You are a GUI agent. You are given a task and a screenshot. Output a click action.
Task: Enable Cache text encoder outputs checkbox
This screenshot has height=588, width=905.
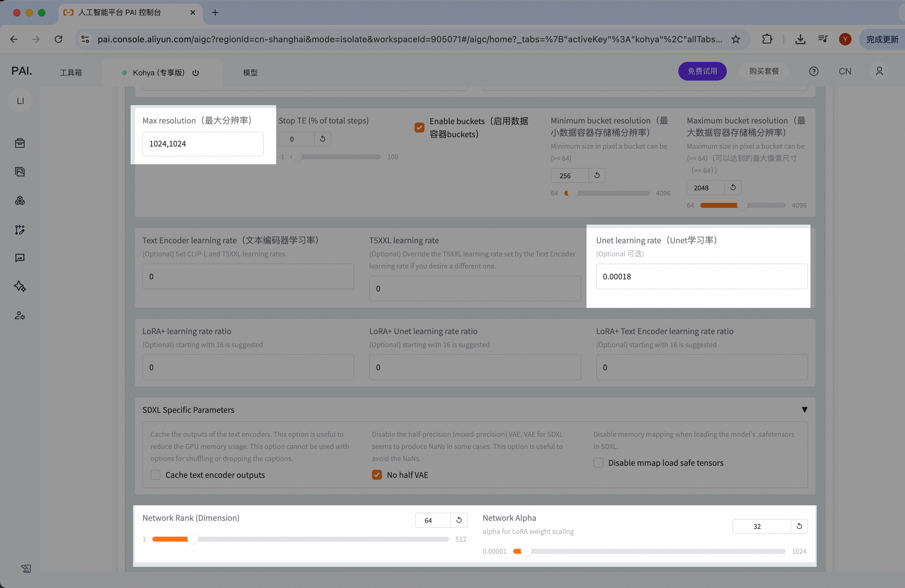[155, 475]
